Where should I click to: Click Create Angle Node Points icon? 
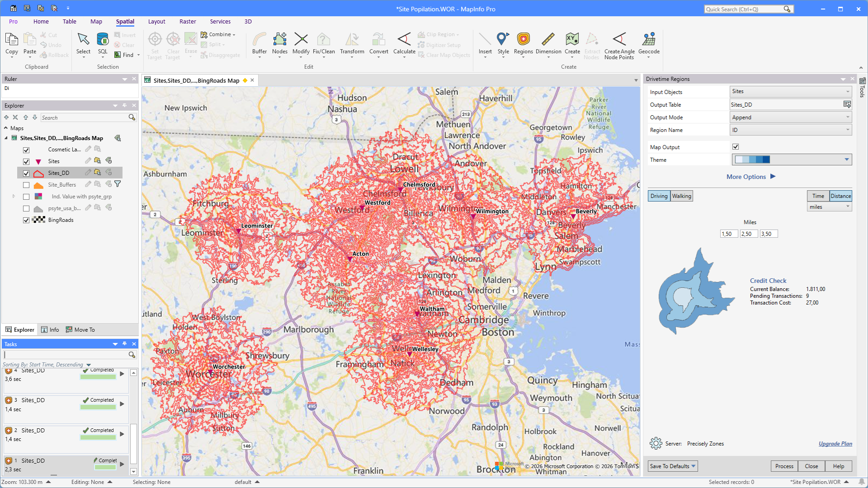pos(619,40)
